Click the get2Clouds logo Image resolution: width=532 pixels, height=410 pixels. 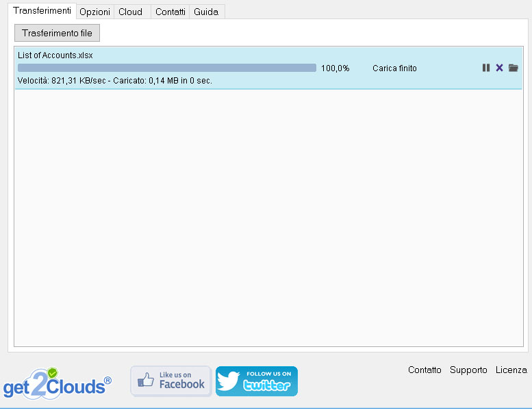tap(57, 383)
